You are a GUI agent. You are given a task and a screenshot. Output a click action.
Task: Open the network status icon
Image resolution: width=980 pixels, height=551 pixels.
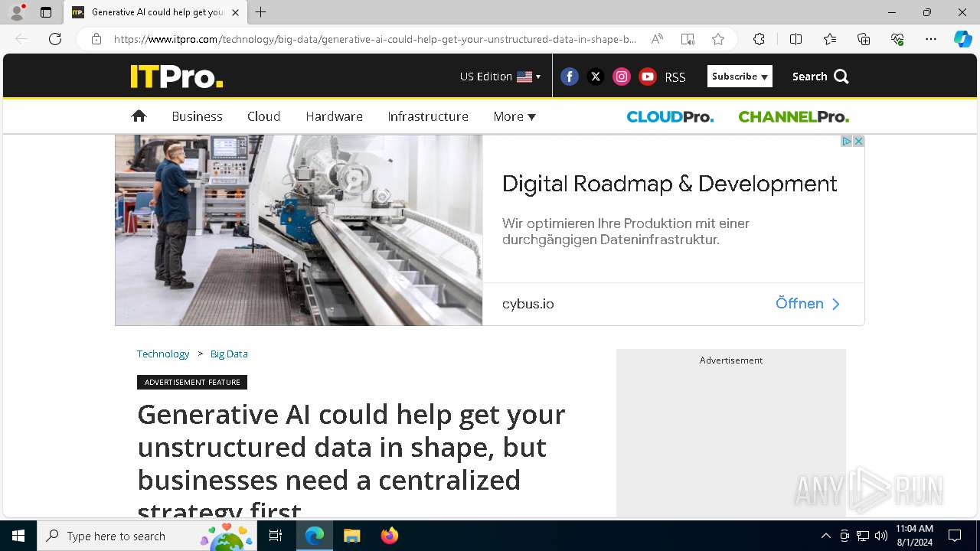tap(863, 536)
